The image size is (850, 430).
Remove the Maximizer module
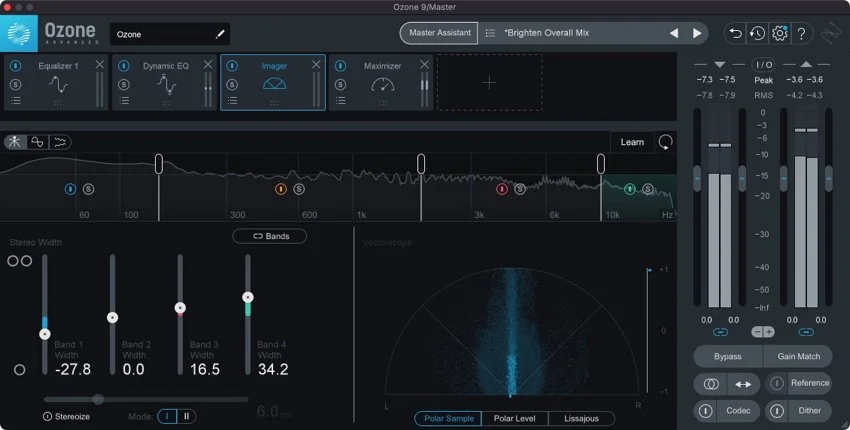point(424,65)
